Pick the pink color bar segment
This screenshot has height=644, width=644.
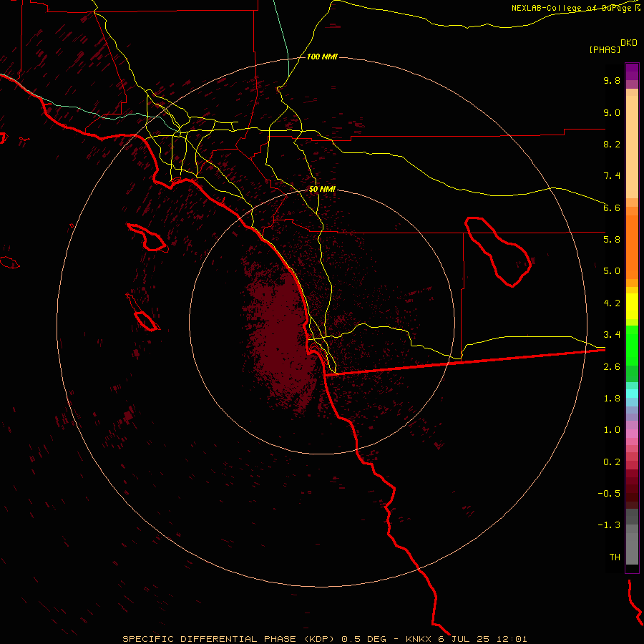(632, 434)
